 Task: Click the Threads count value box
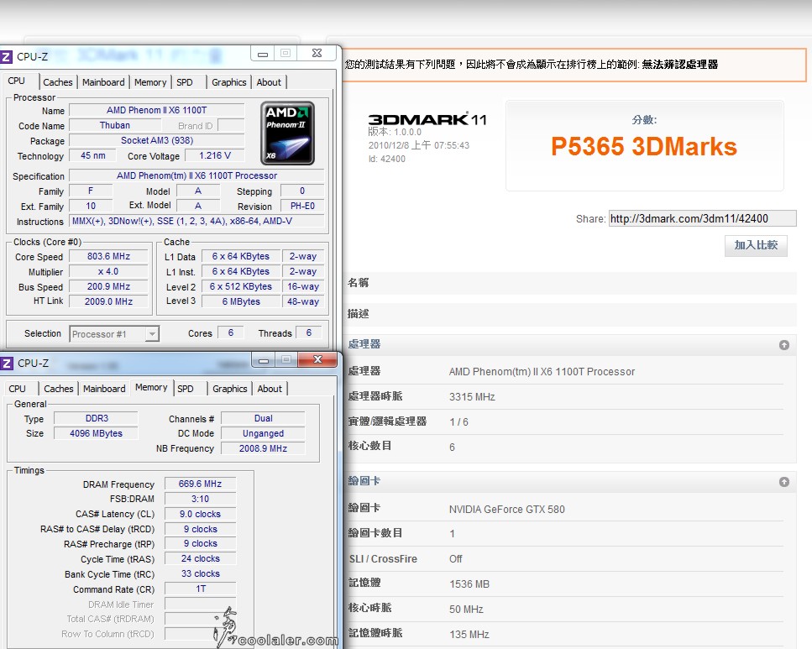pyautogui.click(x=309, y=332)
